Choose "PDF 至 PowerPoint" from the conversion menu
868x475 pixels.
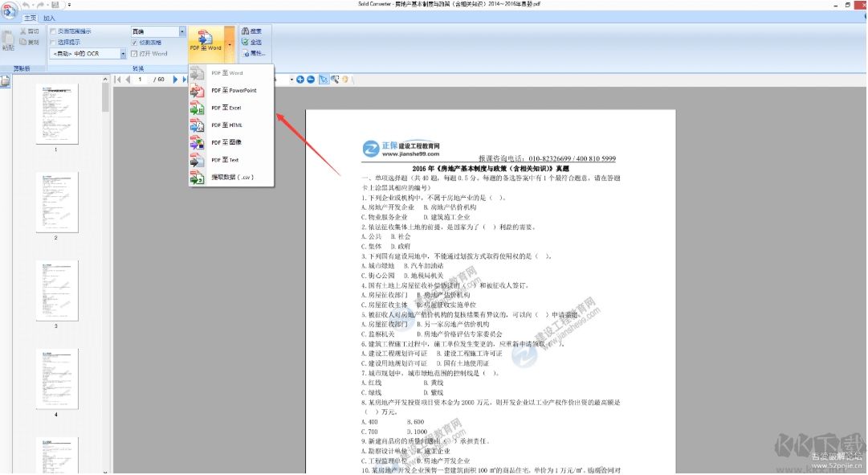point(234,91)
